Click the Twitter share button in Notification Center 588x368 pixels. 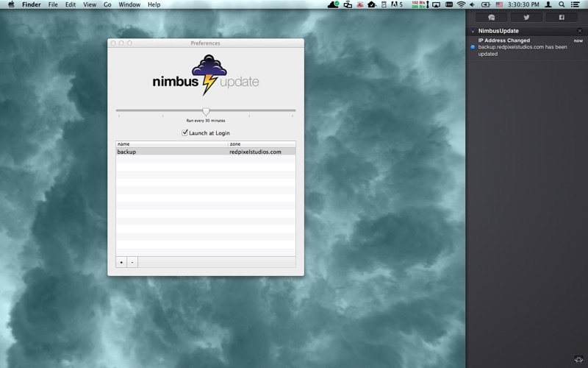coord(526,17)
